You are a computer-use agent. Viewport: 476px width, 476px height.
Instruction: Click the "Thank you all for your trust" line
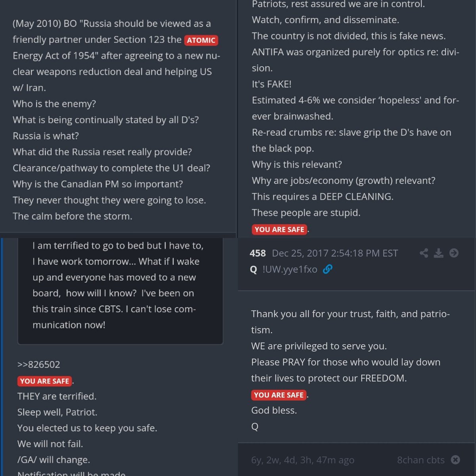coord(350,314)
